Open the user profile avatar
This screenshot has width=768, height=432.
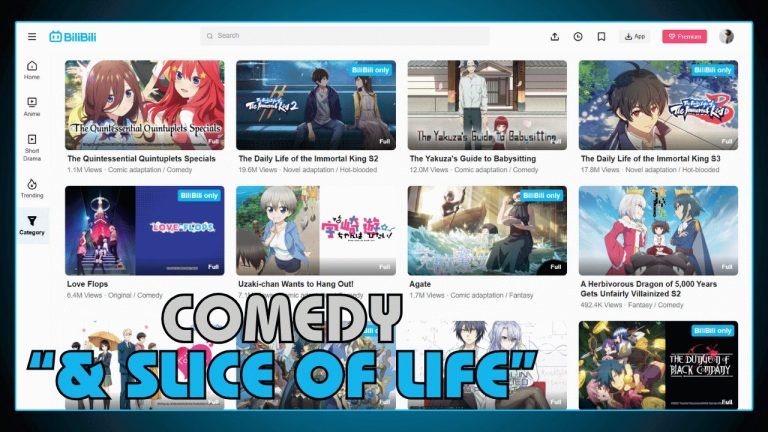tap(726, 37)
